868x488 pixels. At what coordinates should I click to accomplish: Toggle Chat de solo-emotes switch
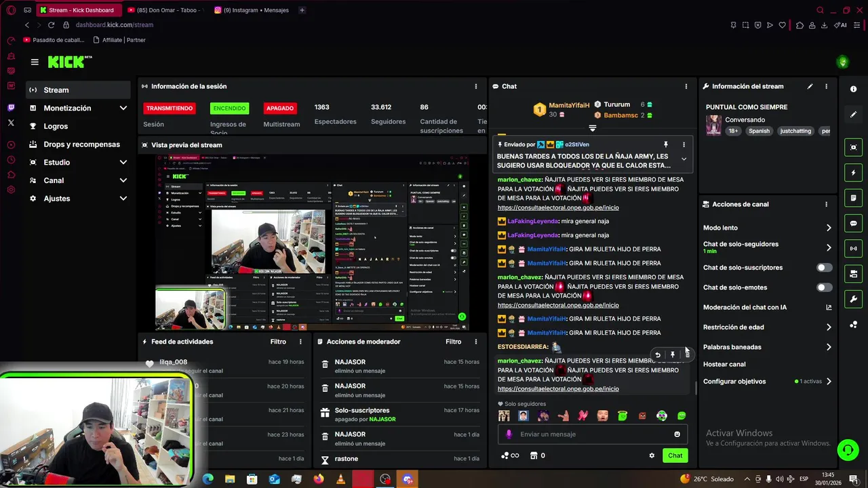[x=824, y=287]
